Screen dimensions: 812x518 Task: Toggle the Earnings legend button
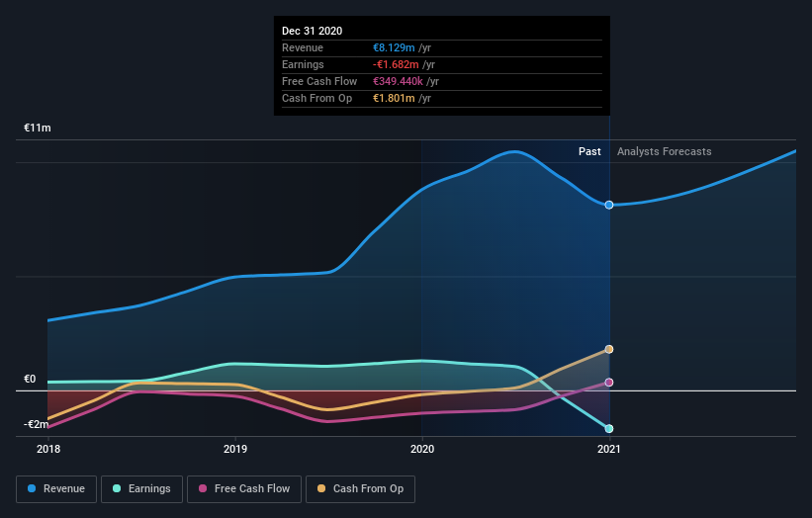pyautogui.click(x=141, y=489)
